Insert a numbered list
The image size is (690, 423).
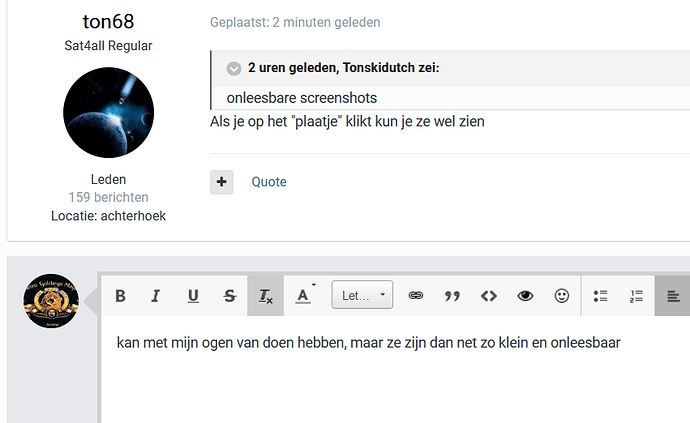636,296
